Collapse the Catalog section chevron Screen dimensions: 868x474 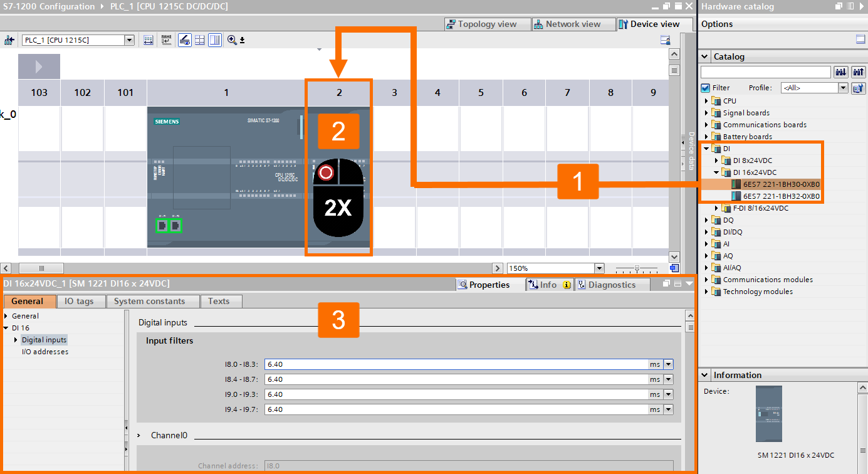pos(705,56)
